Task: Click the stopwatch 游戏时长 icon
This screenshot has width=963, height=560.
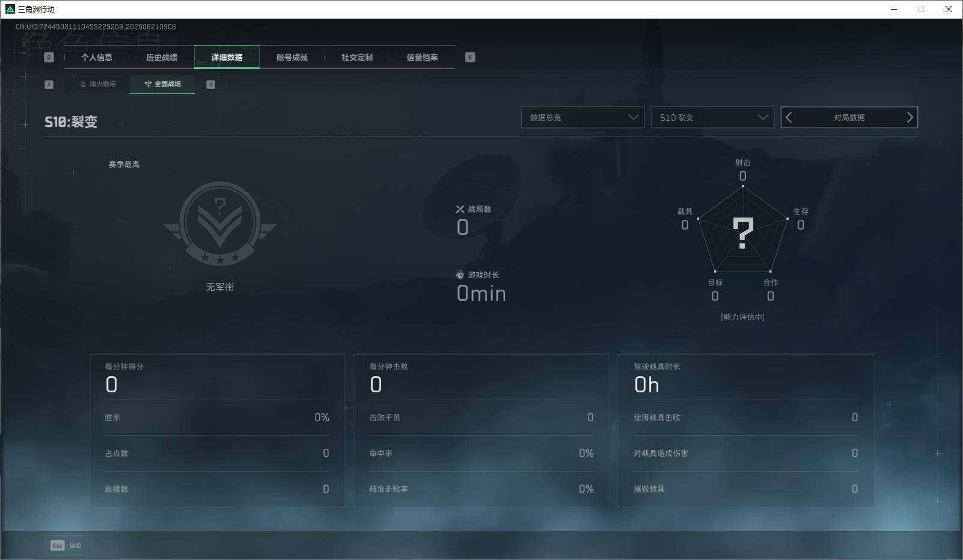Action: click(x=460, y=275)
